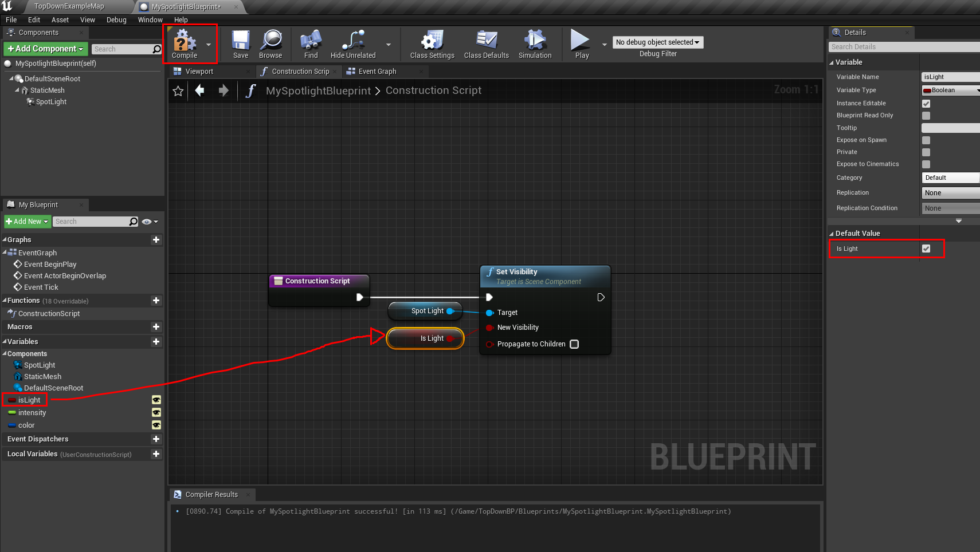Open Find in Blueprint tool
Image resolution: width=980 pixels, height=552 pixels.
click(x=311, y=44)
